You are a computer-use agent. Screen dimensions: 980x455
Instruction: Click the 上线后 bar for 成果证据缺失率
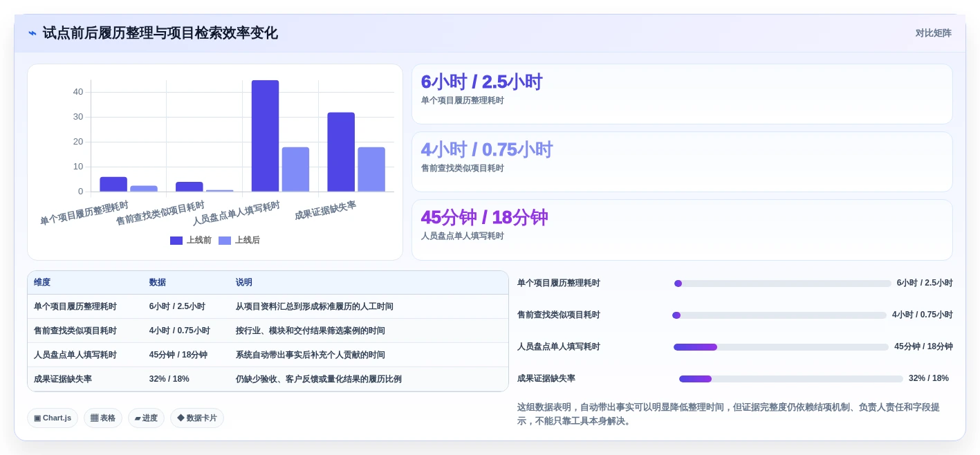tap(371, 169)
